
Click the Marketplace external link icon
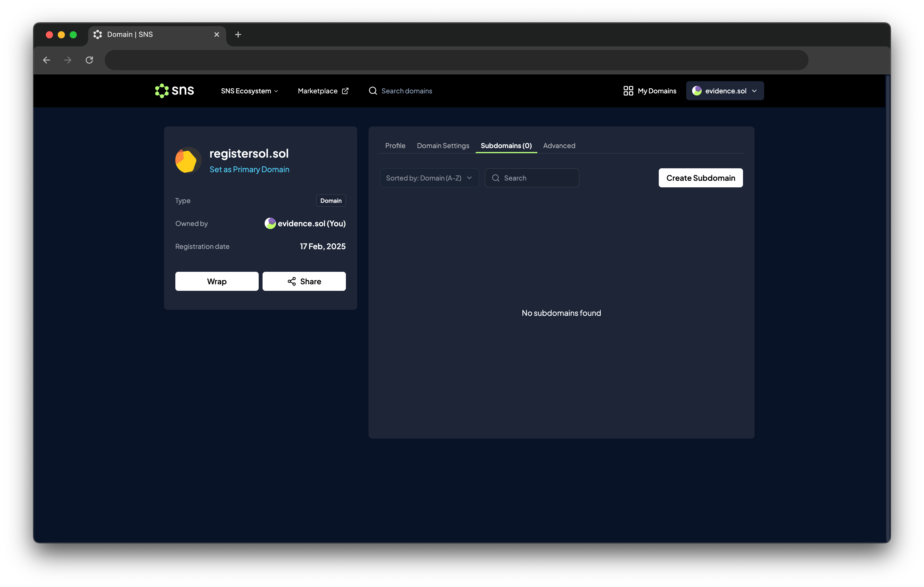pos(345,91)
